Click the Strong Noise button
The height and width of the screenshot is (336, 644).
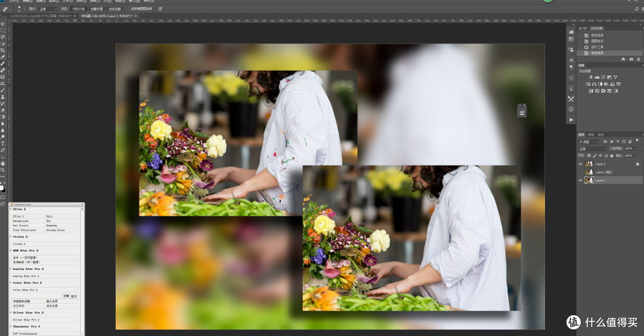click(x=61, y=230)
